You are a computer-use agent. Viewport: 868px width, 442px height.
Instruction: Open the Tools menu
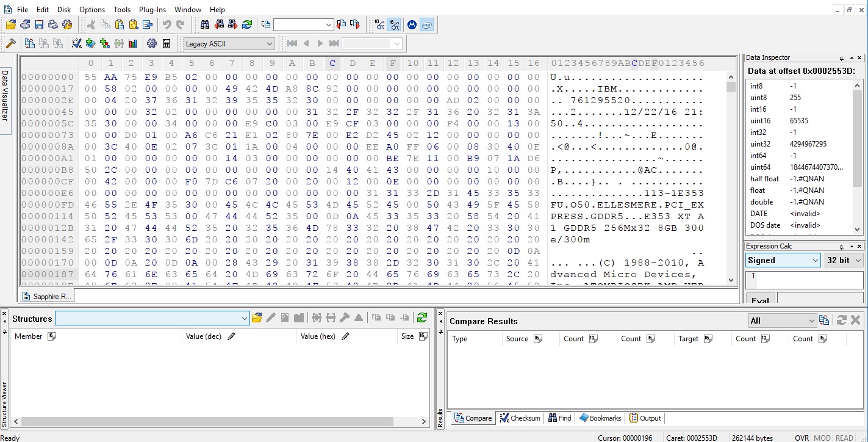tap(122, 10)
